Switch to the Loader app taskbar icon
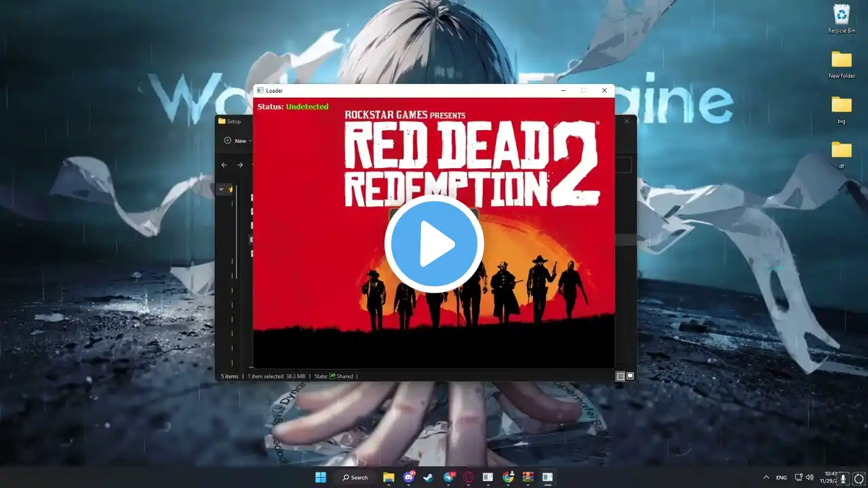This screenshot has width=868, height=488. point(547,477)
